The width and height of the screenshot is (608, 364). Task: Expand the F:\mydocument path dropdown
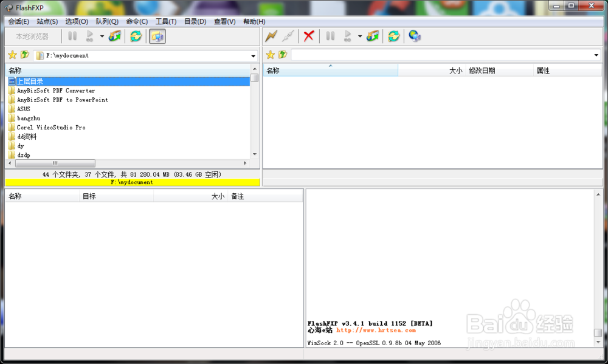click(x=253, y=56)
